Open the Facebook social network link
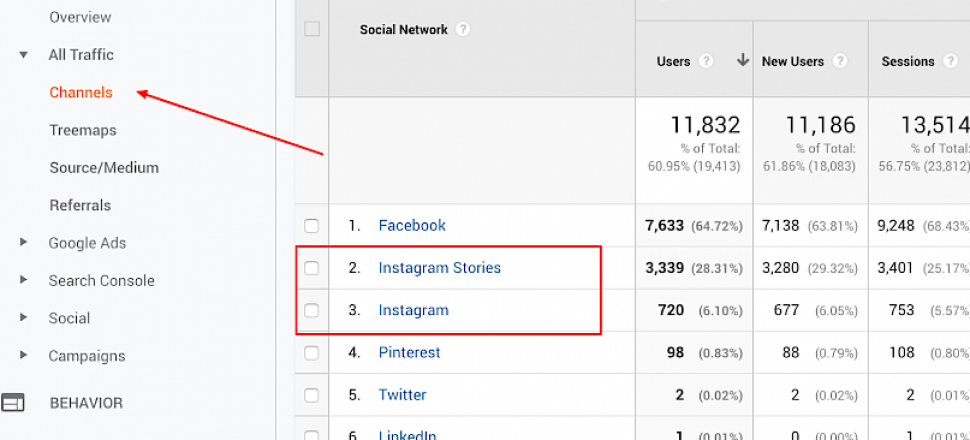Viewport: 970px width, 440px height. (x=412, y=225)
